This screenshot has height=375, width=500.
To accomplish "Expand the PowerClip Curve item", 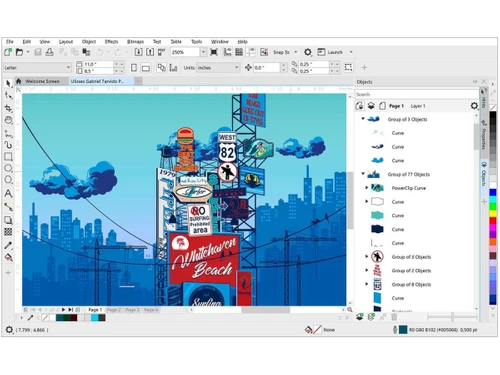I will click(x=366, y=188).
